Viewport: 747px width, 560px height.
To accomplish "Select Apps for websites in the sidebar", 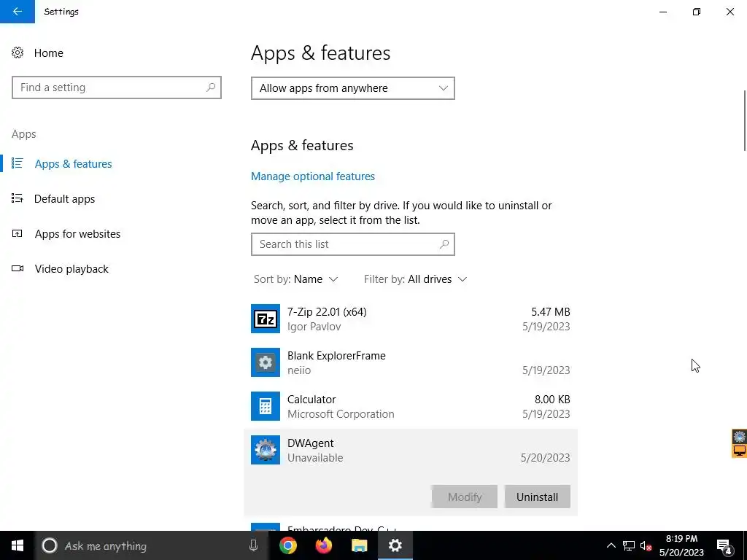I will pos(77,234).
